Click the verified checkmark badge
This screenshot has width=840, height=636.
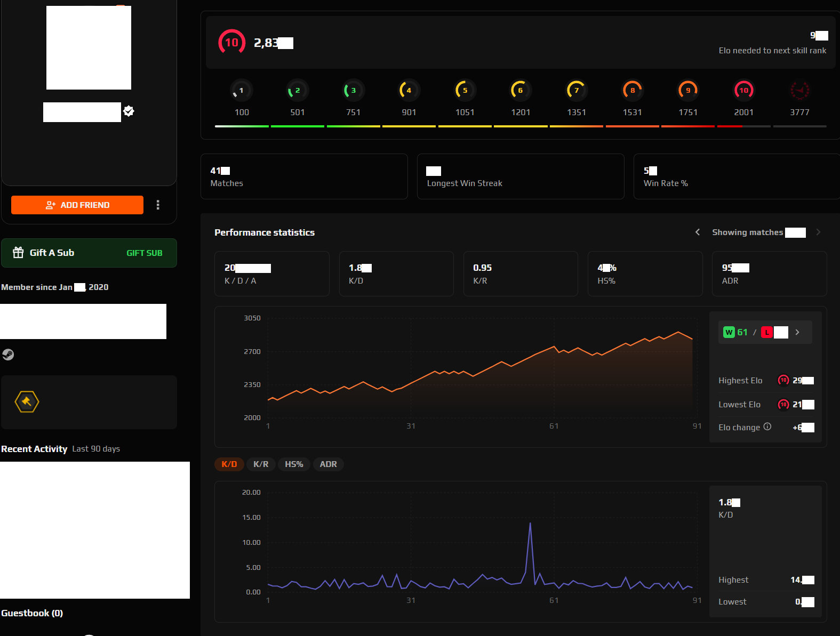pyautogui.click(x=129, y=111)
